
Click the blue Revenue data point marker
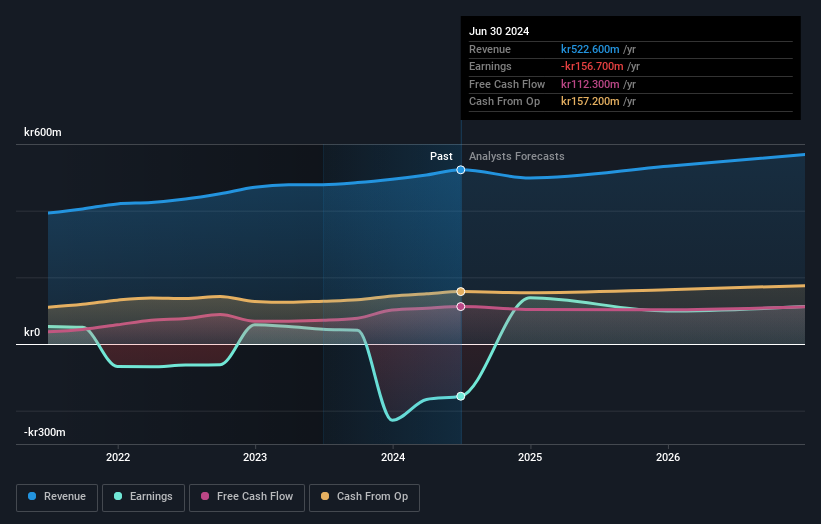[461, 170]
